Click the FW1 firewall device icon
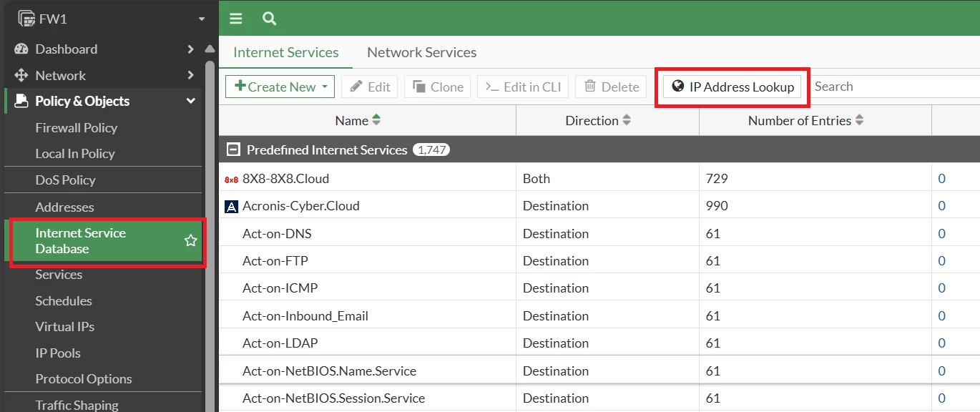 (x=26, y=19)
